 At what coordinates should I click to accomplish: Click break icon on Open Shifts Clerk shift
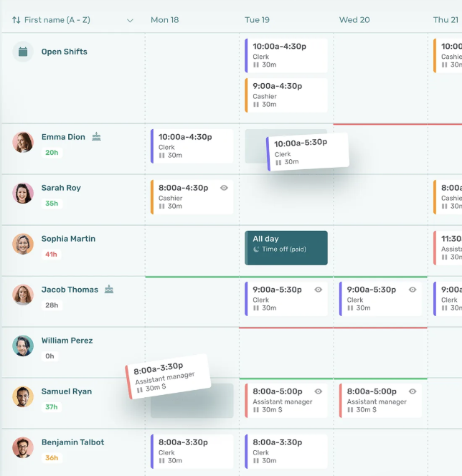click(256, 65)
